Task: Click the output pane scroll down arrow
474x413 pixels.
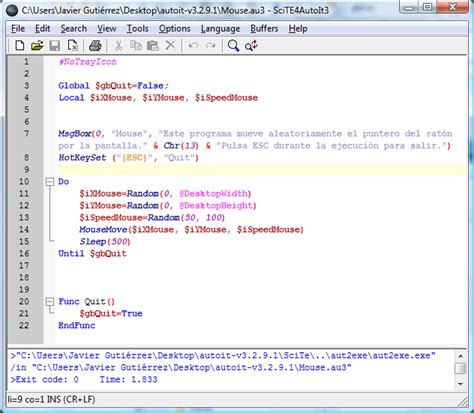Action: (x=461, y=384)
